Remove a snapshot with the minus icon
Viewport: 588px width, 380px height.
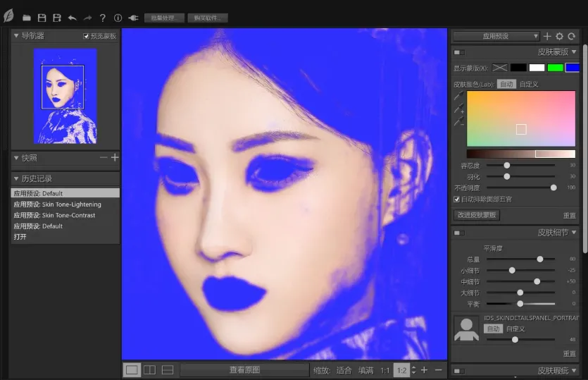click(x=104, y=157)
